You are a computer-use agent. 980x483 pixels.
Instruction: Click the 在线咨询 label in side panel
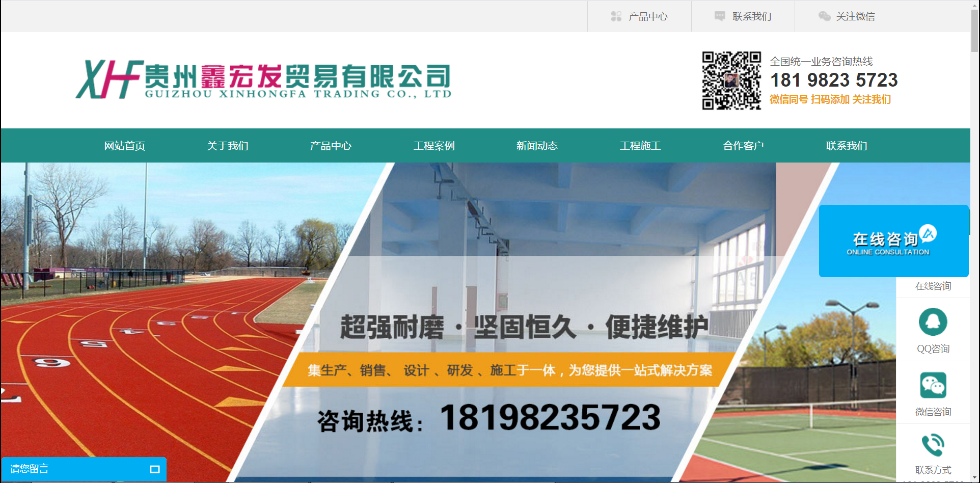pos(933,286)
